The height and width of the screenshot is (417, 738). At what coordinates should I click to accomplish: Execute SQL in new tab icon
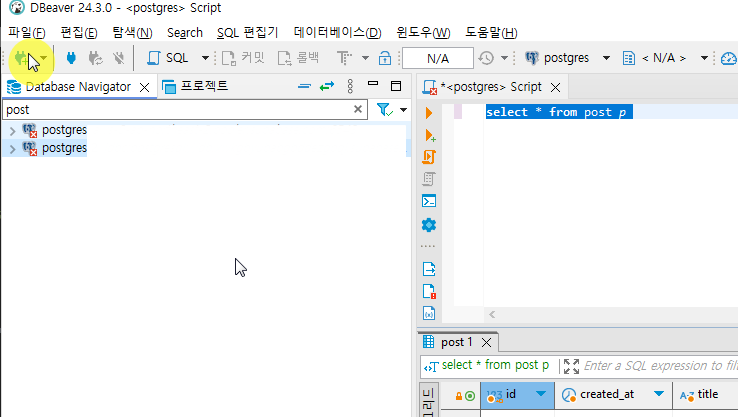pyautogui.click(x=430, y=136)
